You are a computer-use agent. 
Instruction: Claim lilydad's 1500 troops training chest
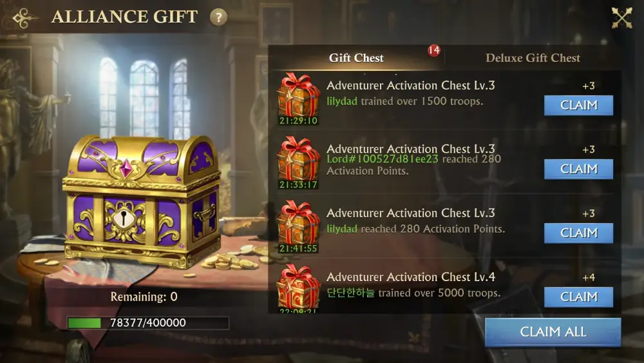point(578,105)
